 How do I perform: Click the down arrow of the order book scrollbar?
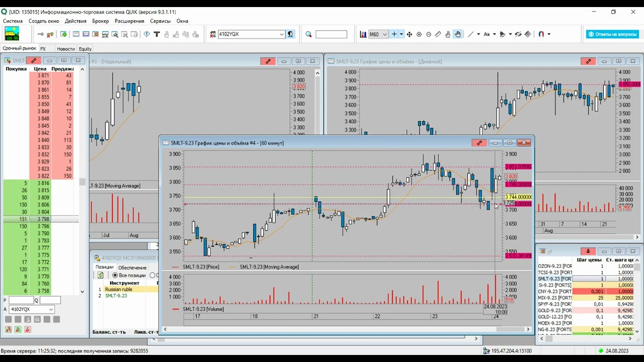tap(83, 291)
